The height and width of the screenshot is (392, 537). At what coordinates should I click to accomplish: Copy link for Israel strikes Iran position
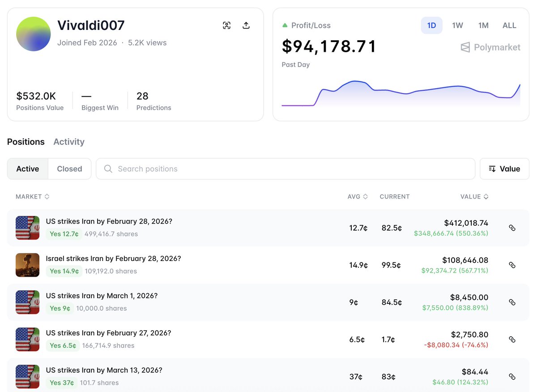tap(512, 265)
